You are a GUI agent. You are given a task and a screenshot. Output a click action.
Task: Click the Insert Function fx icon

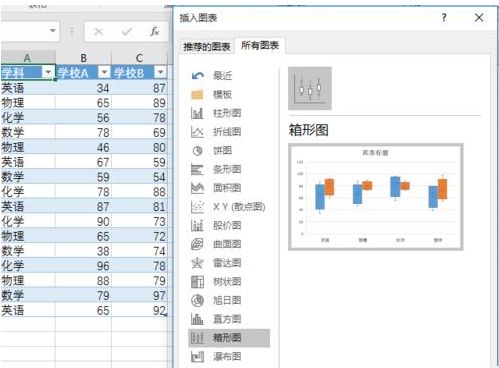point(154,32)
